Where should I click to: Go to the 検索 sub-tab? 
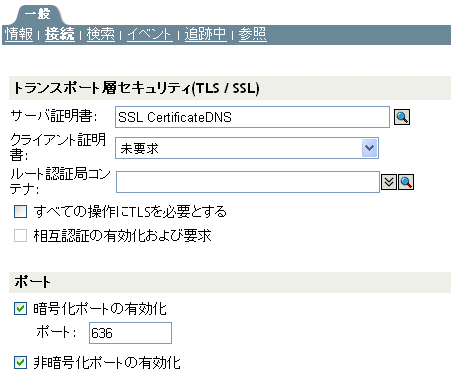pyautogui.click(x=100, y=34)
